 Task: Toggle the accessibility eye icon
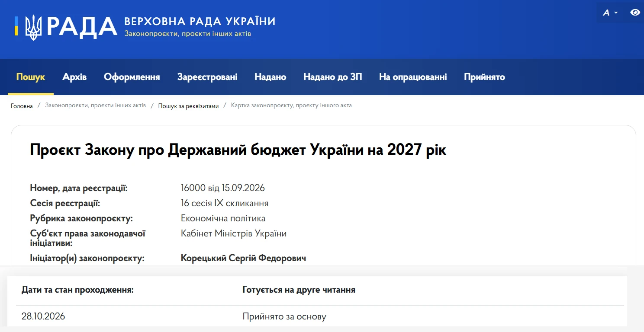click(x=635, y=13)
